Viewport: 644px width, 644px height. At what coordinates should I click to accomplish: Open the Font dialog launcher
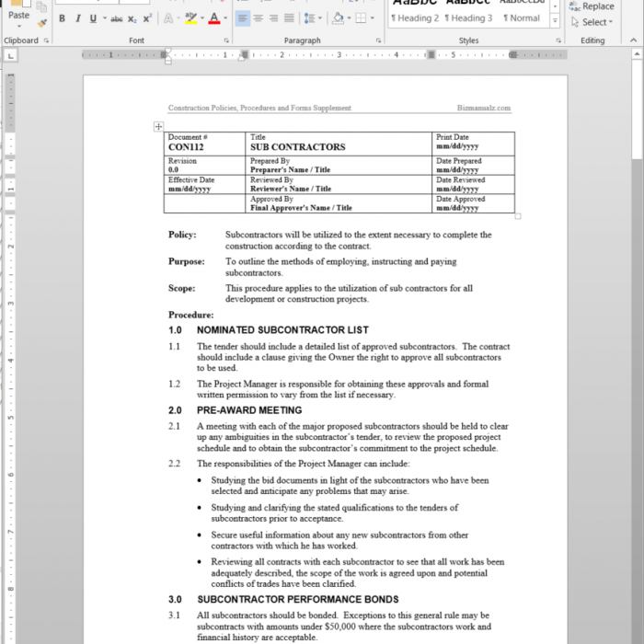coord(226,40)
